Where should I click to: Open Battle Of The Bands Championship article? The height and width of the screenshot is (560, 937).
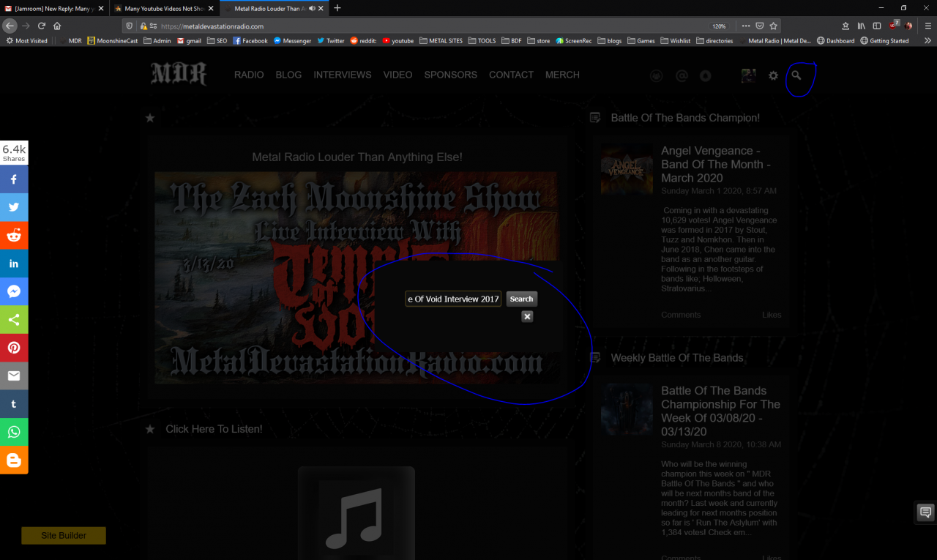[x=721, y=411]
